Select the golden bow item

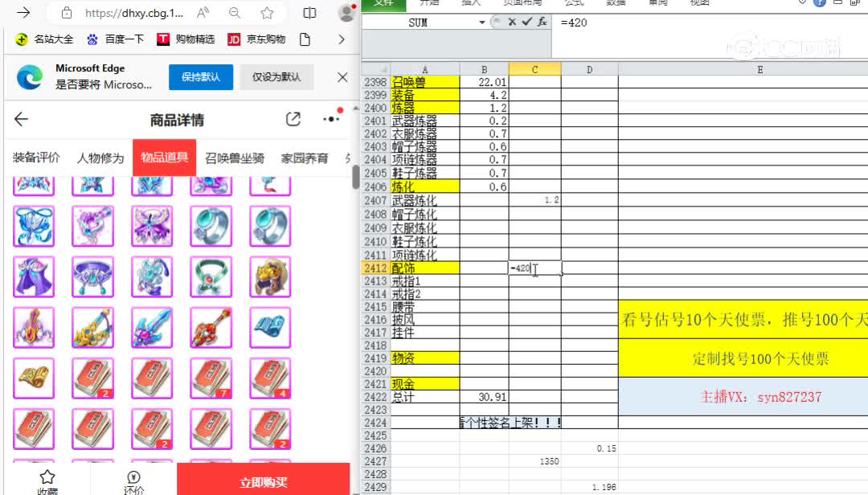[x=92, y=328]
